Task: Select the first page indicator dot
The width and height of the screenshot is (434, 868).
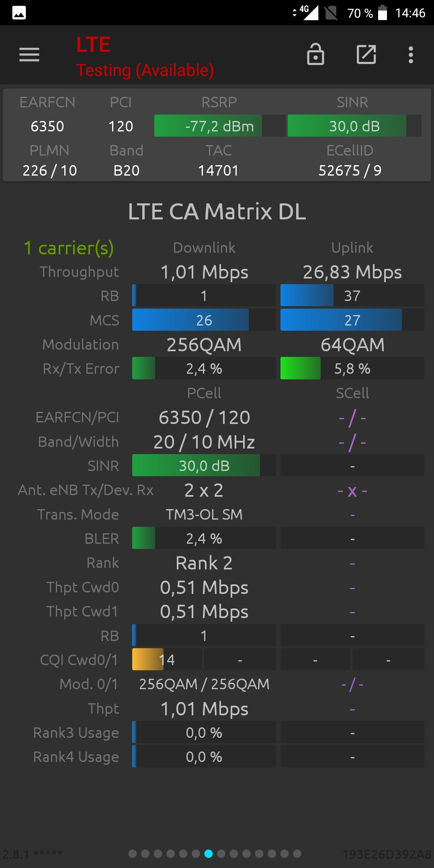Action: click(133, 854)
